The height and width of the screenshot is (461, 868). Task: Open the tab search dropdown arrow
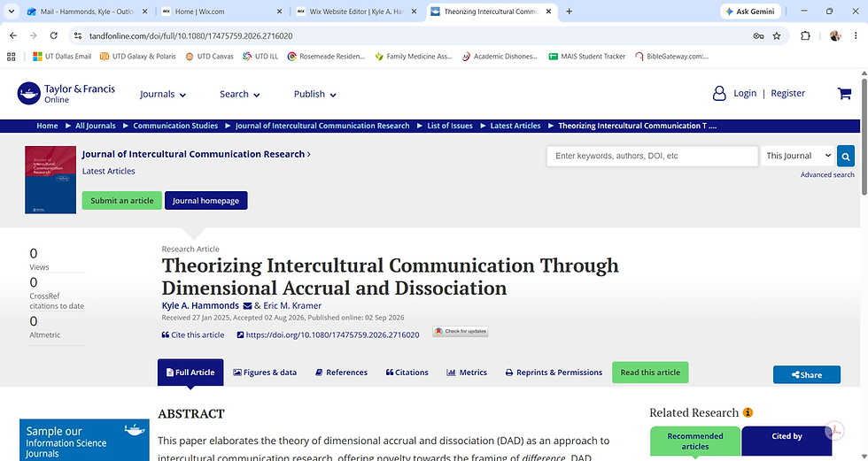coord(11,11)
